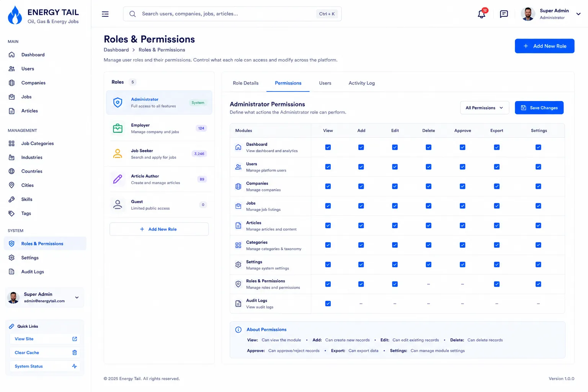The image size is (588, 392).
Task: Click the Article Author pencil role icon
Action: 118,179
